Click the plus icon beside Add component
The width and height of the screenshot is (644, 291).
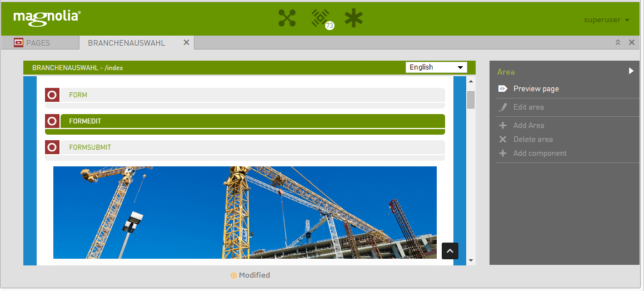coord(503,154)
